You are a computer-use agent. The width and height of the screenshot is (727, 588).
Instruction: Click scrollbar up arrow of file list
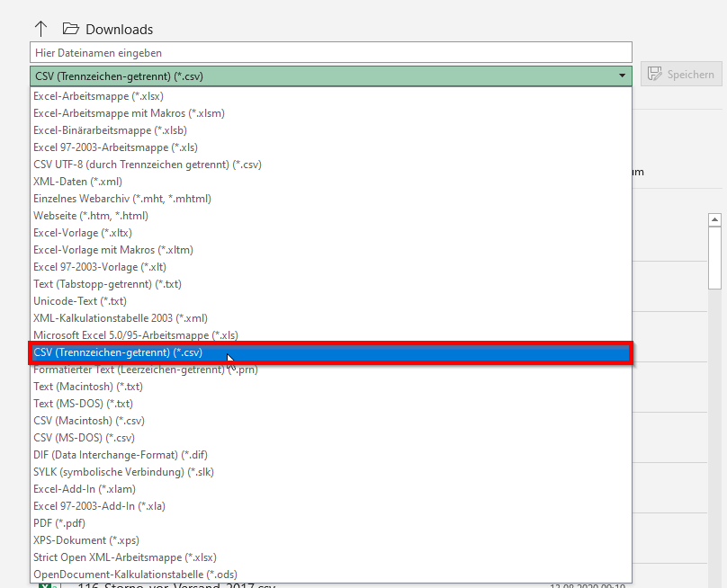pyautogui.click(x=714, y=219)
